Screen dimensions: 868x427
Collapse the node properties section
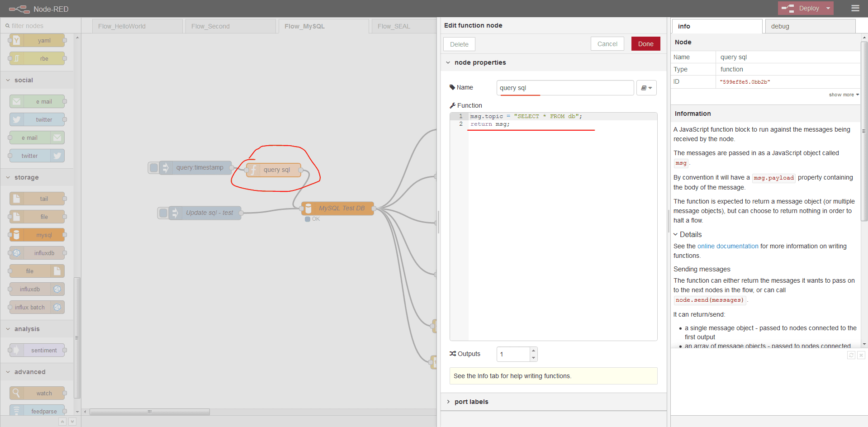point(448,62)
